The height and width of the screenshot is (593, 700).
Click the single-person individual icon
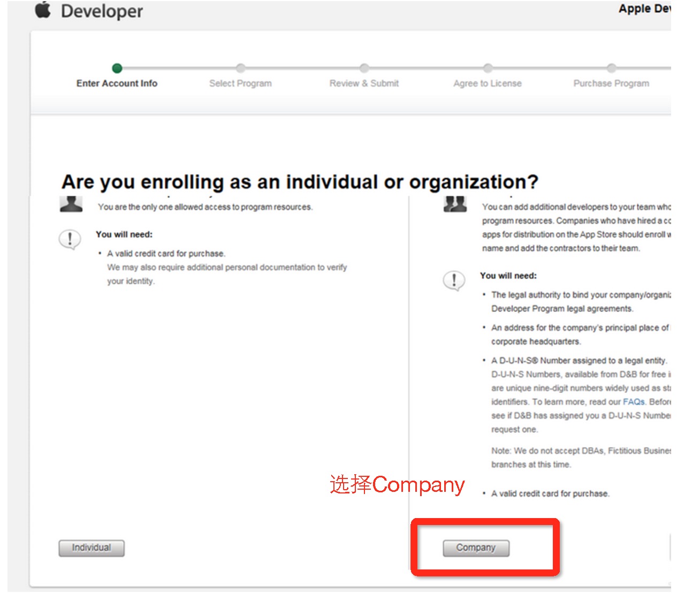click(x=71, y=204)
